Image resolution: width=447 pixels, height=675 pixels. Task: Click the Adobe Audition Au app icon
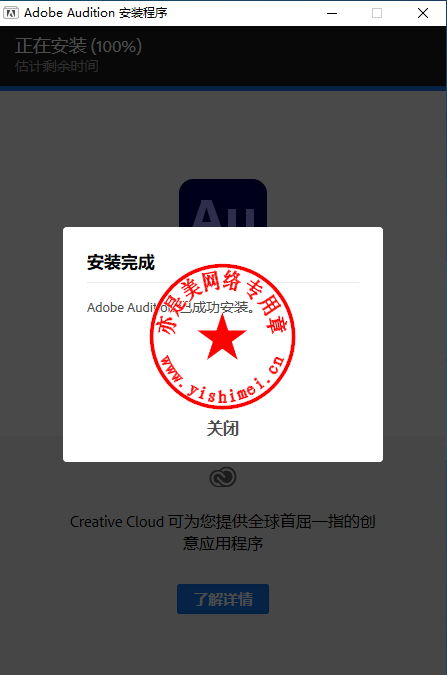223,203
